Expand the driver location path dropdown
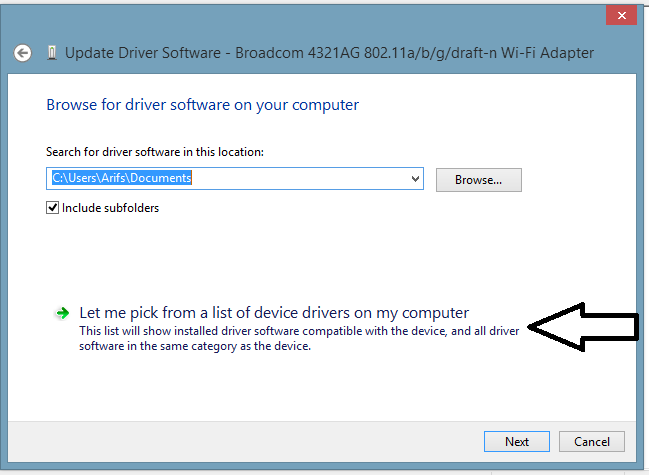 (415, 179)
